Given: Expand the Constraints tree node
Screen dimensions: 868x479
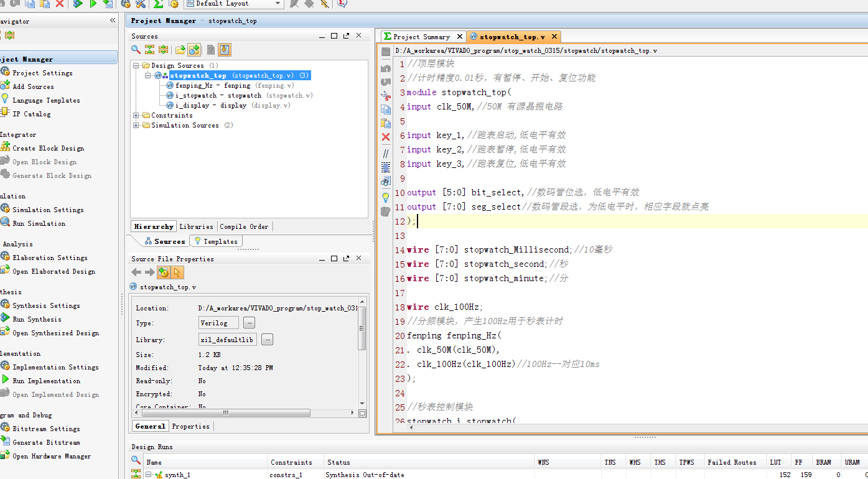Looking at the screenshot, I should 136,115.
